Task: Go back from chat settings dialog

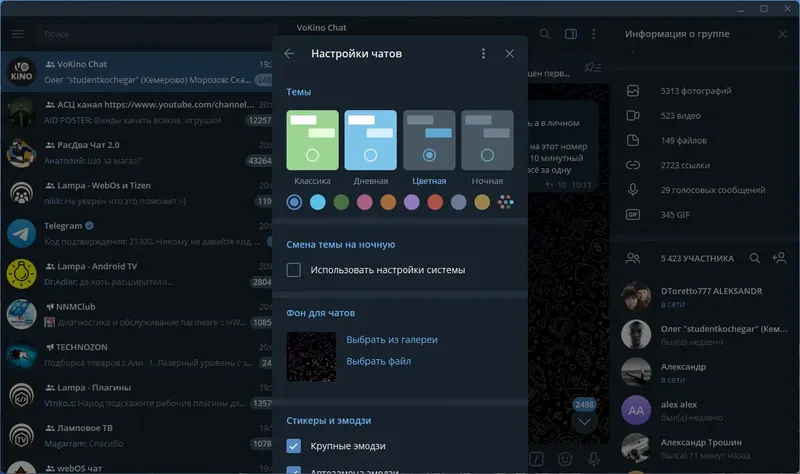Action: click(289, 54)
